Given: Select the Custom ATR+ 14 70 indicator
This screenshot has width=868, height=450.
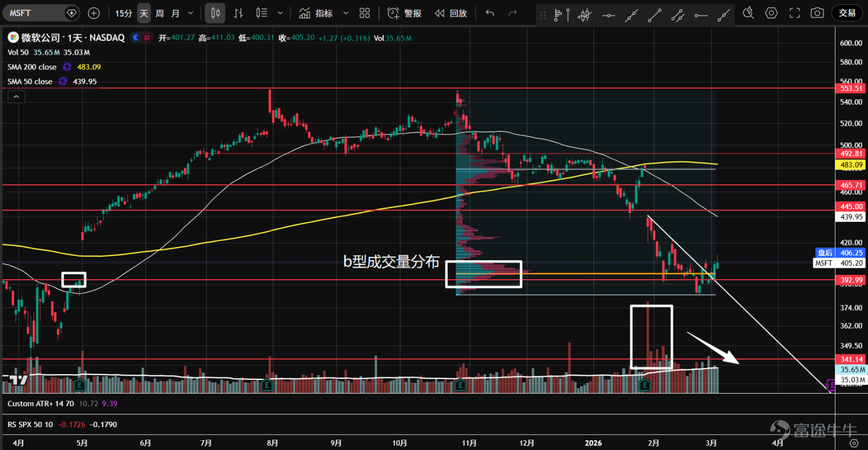Looking at the screenshot, I should click(41, 403).
